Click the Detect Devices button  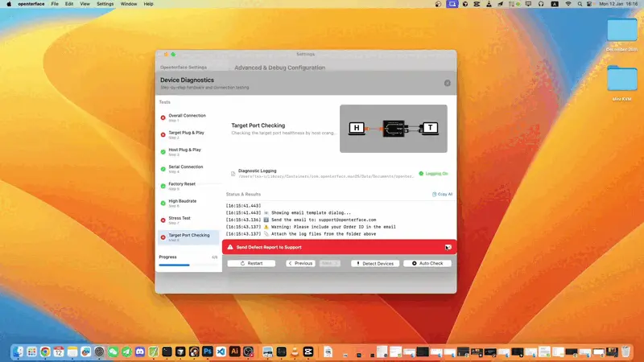click(374, 263)
